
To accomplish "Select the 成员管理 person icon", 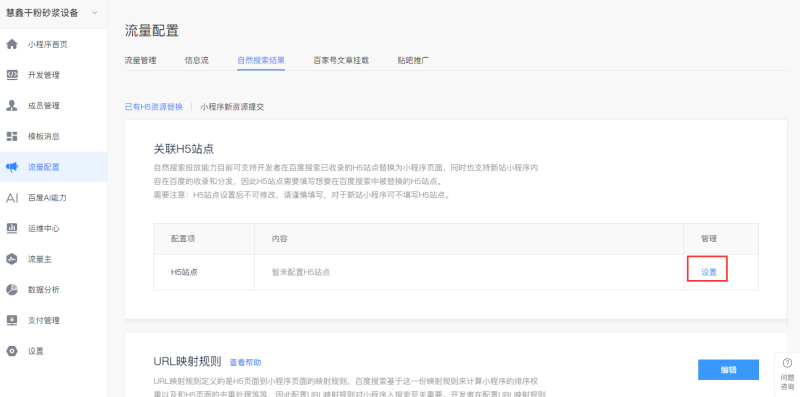I will coord(12,106).
